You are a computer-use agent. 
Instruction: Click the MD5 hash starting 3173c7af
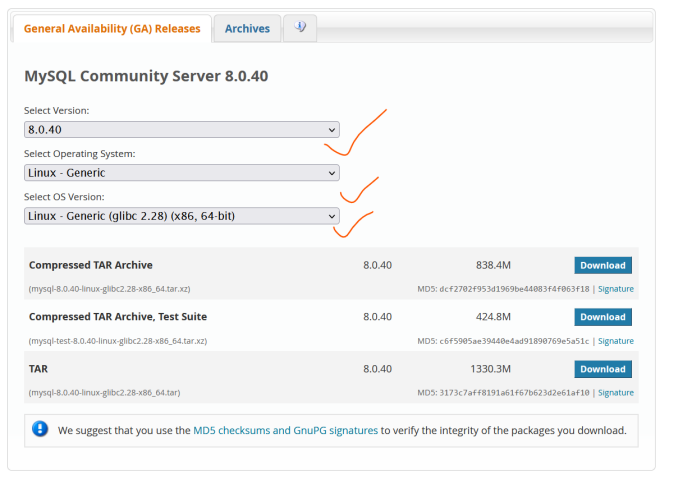coord(514,393)
